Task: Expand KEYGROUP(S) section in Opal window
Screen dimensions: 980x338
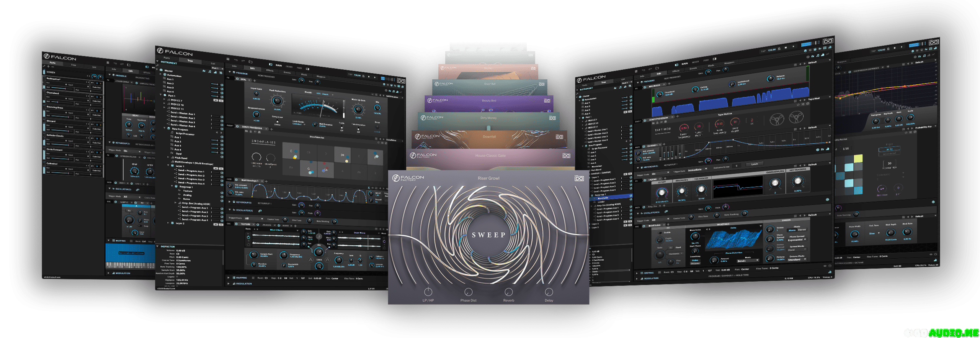Action: click(229, 202)
